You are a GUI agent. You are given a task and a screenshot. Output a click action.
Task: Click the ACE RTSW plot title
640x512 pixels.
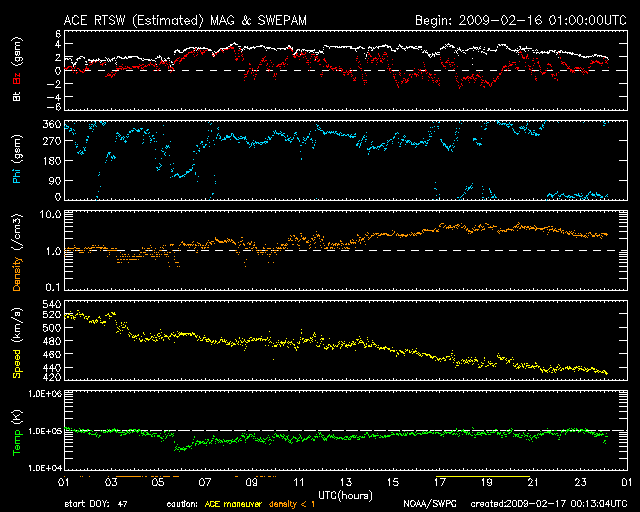pyautogui.click(x=188, y=19)
